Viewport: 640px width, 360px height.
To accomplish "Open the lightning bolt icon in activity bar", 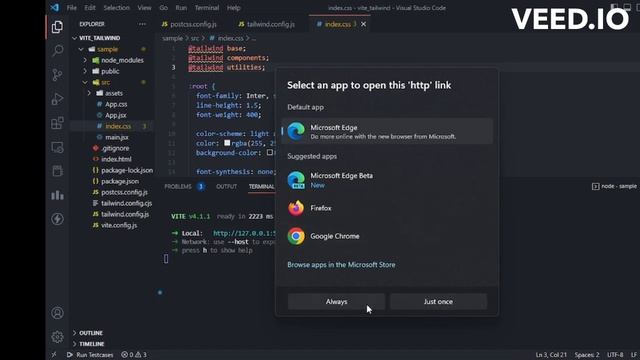I will [57, 219].
